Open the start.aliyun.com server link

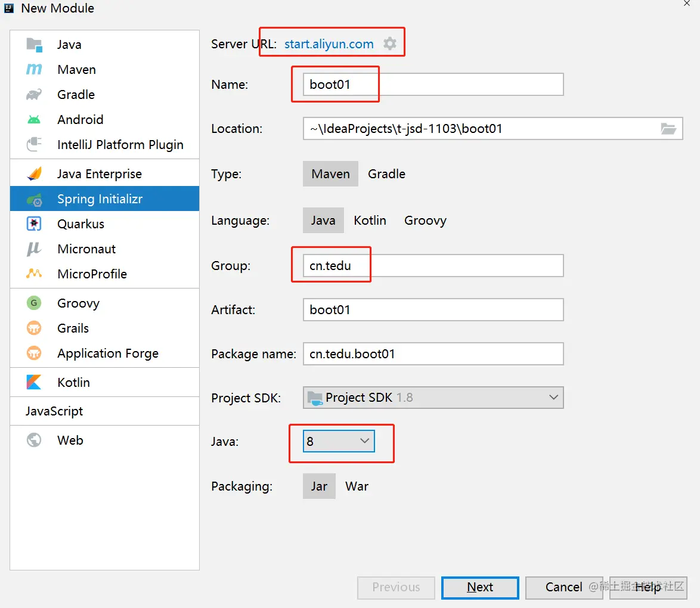tap(329, 44)
